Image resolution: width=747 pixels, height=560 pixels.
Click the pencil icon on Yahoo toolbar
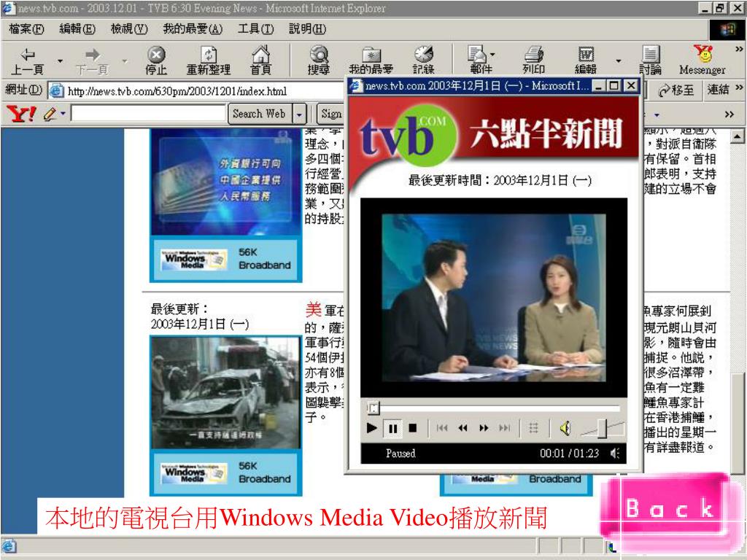(50, 114)
